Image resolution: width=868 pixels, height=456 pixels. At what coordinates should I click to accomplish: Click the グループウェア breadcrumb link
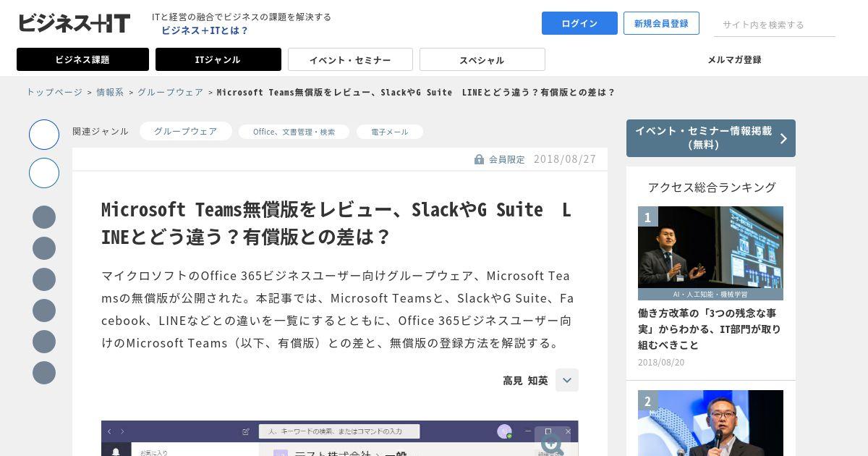pos(170,92)
